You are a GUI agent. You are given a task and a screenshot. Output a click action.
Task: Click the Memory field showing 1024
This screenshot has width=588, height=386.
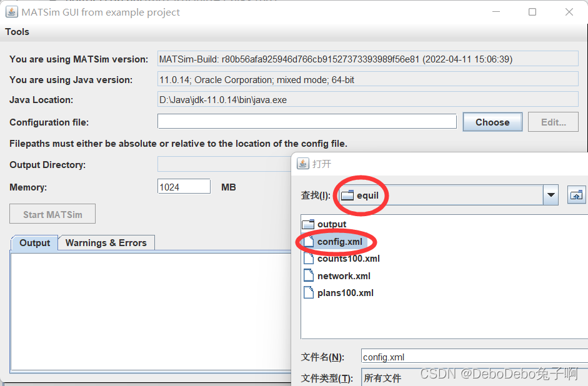coord(184,187)
